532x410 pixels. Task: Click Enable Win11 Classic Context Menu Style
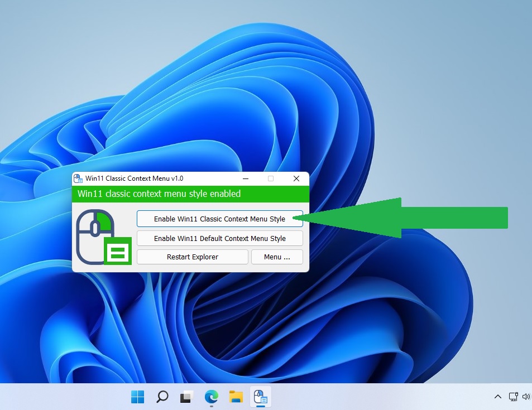click(219, 219)
